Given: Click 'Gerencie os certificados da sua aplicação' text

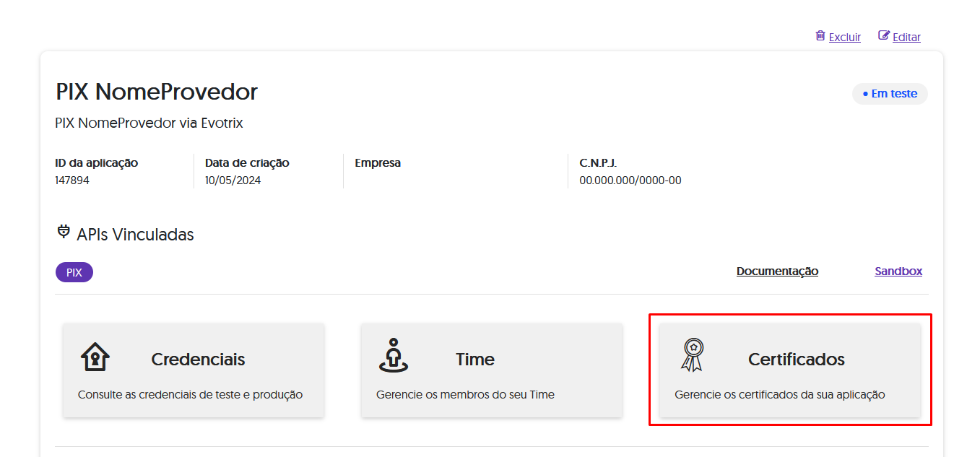Looking at the screenshot, I should (x=779, y=395).
